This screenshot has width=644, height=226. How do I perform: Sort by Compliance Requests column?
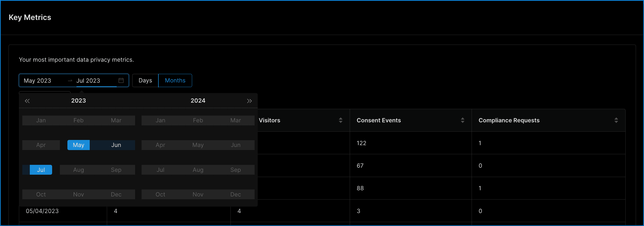click(x=616, y=120)
